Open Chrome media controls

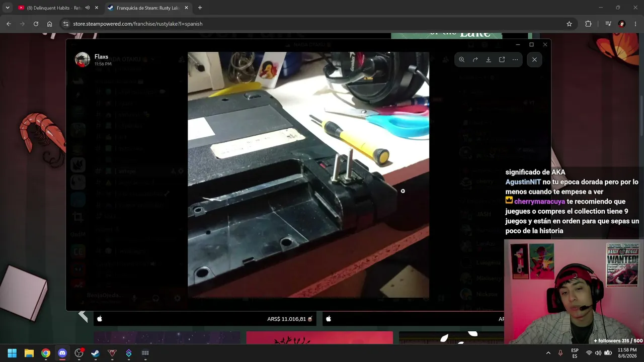point(608,24)
